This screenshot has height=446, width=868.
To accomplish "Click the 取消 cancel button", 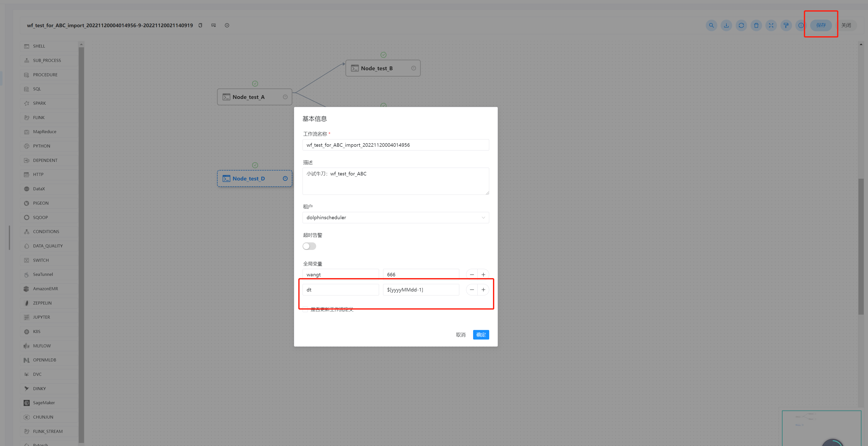I will [x=460, y=334].
